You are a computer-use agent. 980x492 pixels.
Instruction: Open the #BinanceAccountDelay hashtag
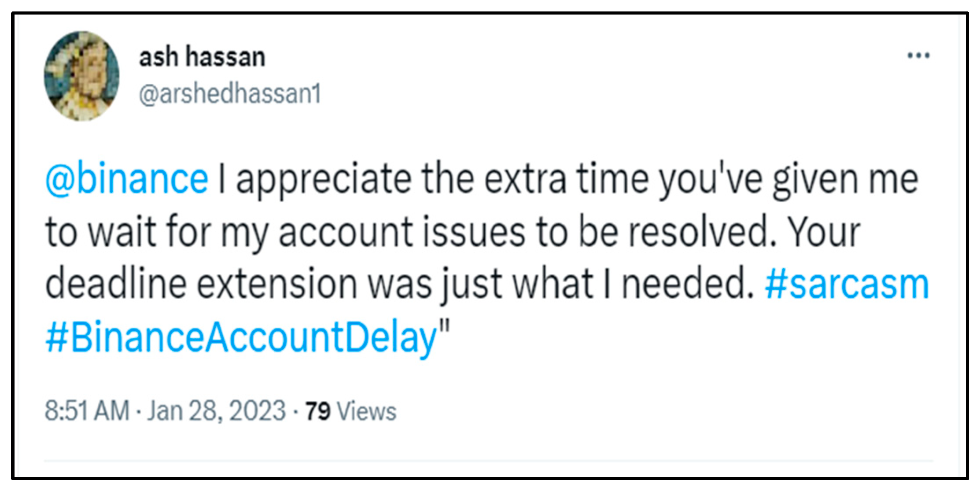pos(241,338)
